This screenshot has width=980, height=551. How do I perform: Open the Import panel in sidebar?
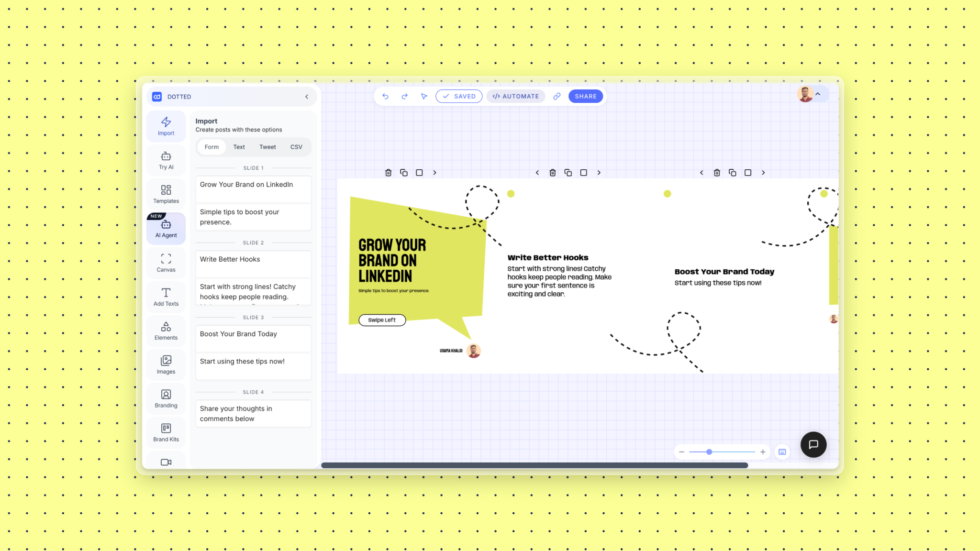(166, 126)
